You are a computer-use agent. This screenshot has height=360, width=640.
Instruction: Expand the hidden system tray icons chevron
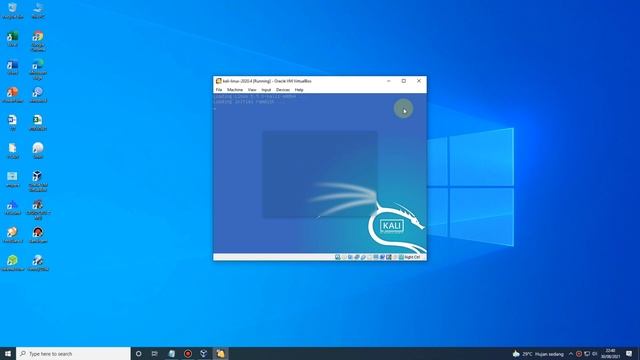pyautogui.click(x=571, y=354)
